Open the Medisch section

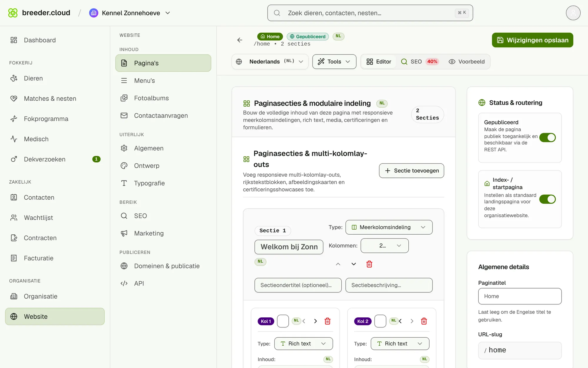pyautogui.click(x=55, y=139)
